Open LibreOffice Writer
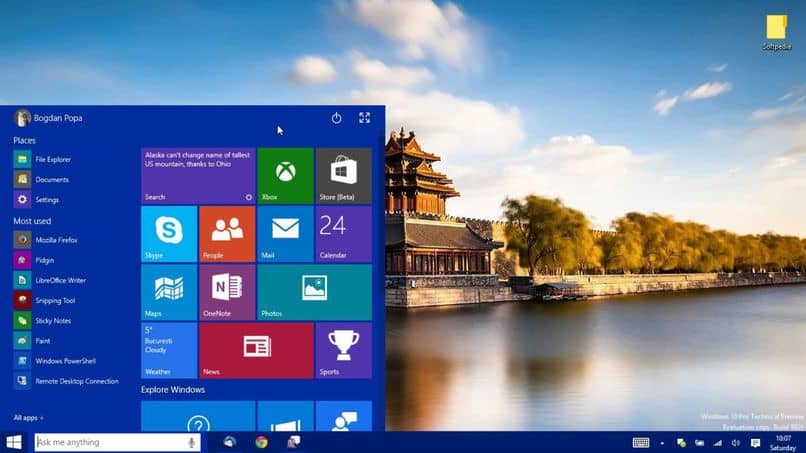Viewport: 806px width, 453px height. click(50, 280)
